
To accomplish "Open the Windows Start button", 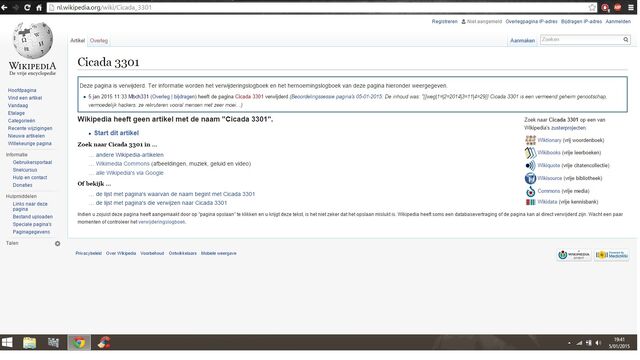I will [x=7, y=342].
